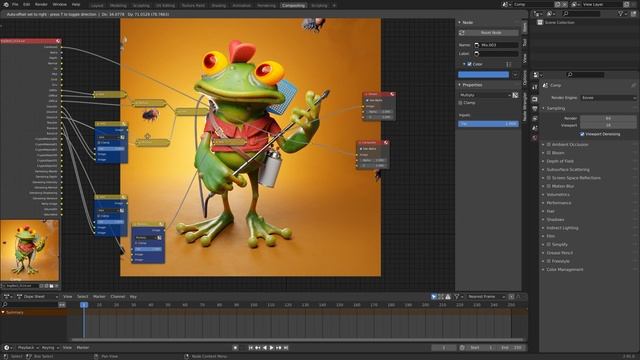Open the Dope Sheet mode dropdown
The image size is (640, 360).
[37, 297]
